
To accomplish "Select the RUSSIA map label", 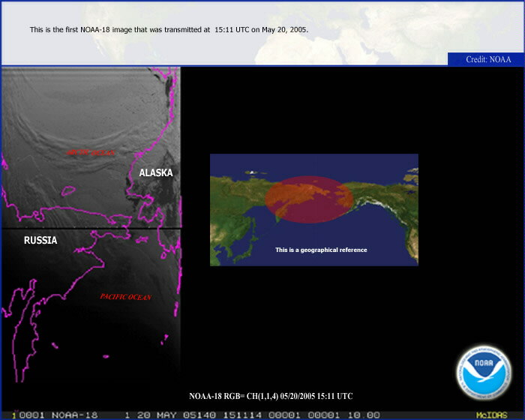I will (40, 240).
